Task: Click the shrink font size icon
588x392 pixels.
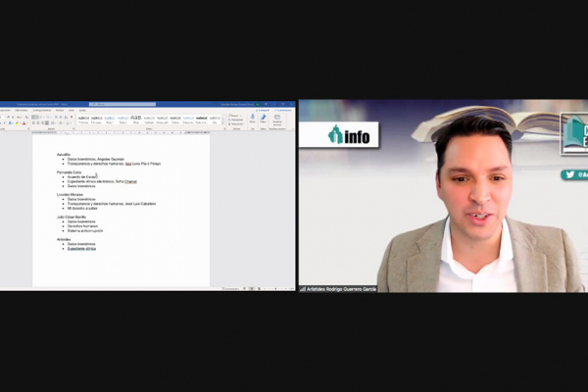Action: 13,117
